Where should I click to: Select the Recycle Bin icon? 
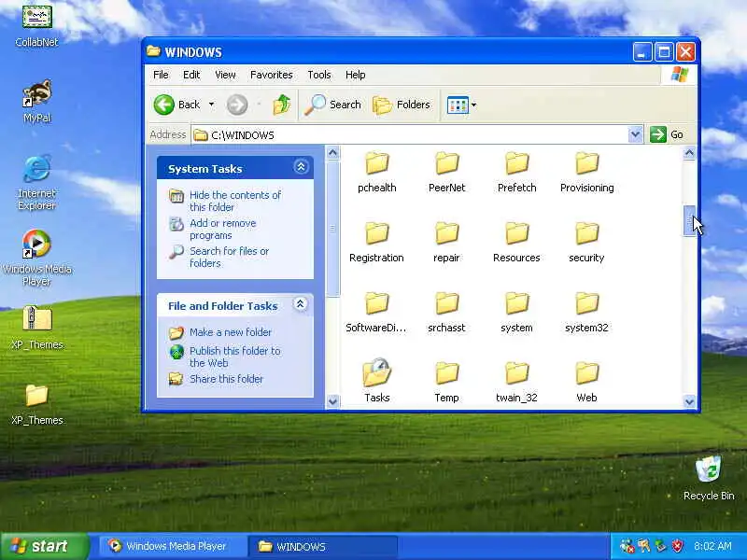click(709, 478)
